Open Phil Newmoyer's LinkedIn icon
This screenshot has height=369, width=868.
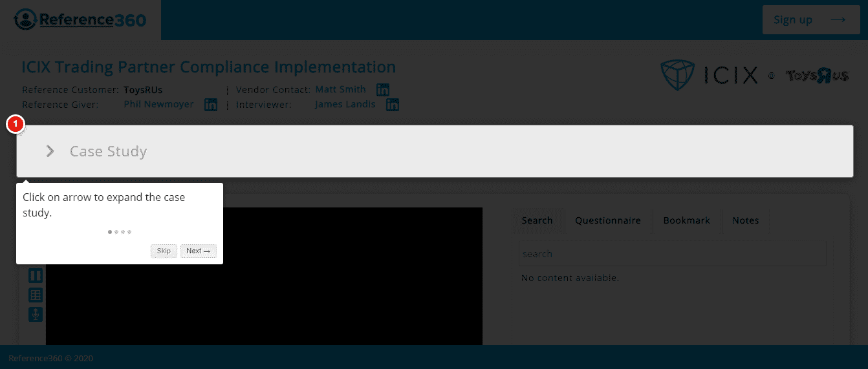(x=211, y=105)
